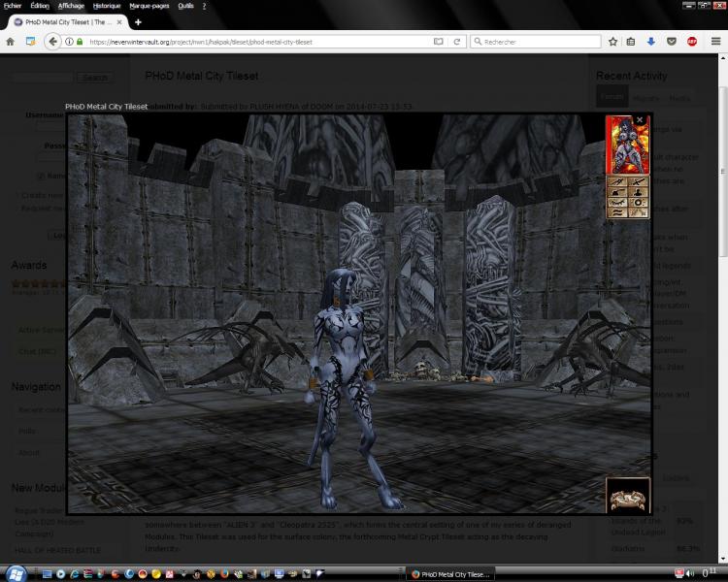The image size is (728, 582).
Task: Save page to Pocket
Action: tap(672, 42)
